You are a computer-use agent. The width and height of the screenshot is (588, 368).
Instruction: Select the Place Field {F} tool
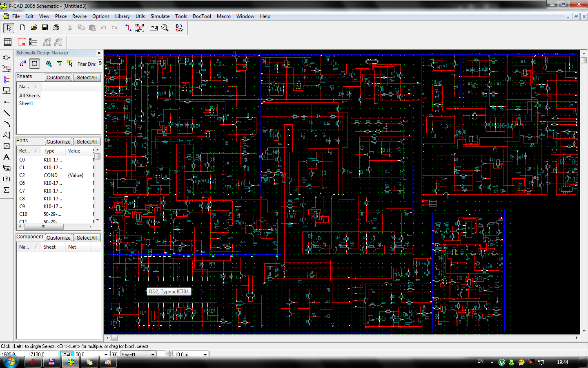point(7,179)
